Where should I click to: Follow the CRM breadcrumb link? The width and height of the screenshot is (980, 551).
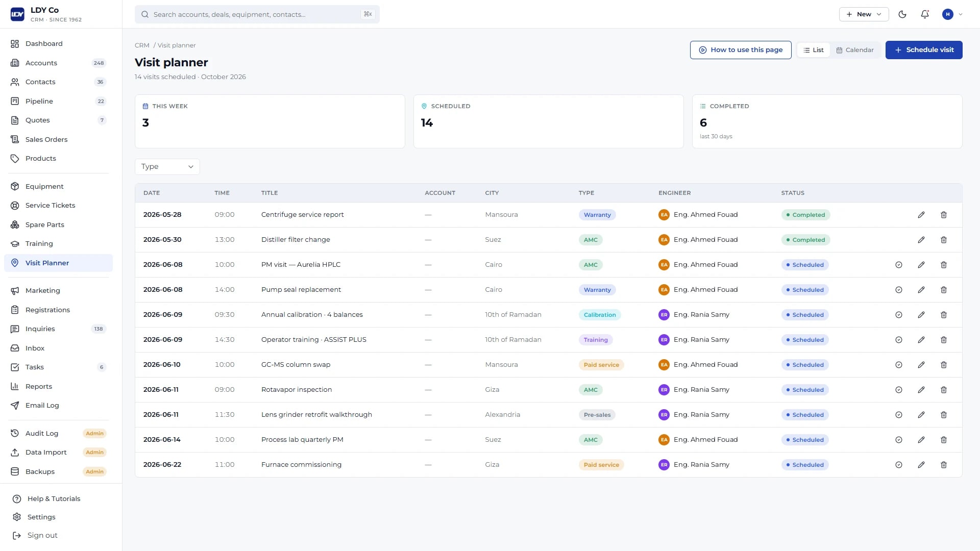click(142, 45)
